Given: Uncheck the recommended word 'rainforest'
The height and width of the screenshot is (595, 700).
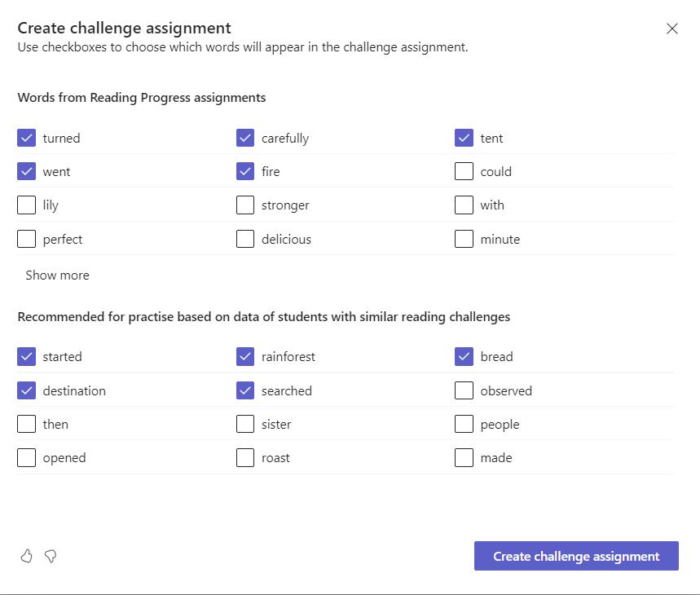Looking at the screenshot, I should tap(245, 356).
